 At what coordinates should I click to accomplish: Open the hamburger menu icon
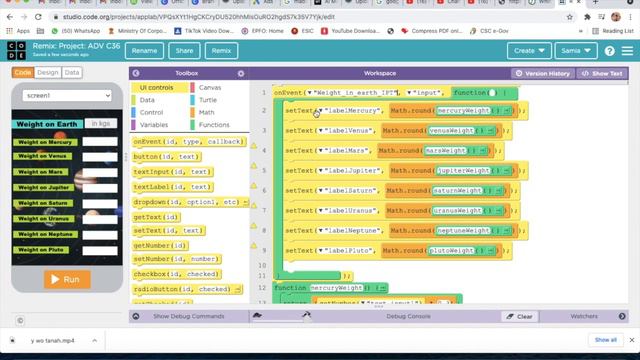[x=627, y=51]
